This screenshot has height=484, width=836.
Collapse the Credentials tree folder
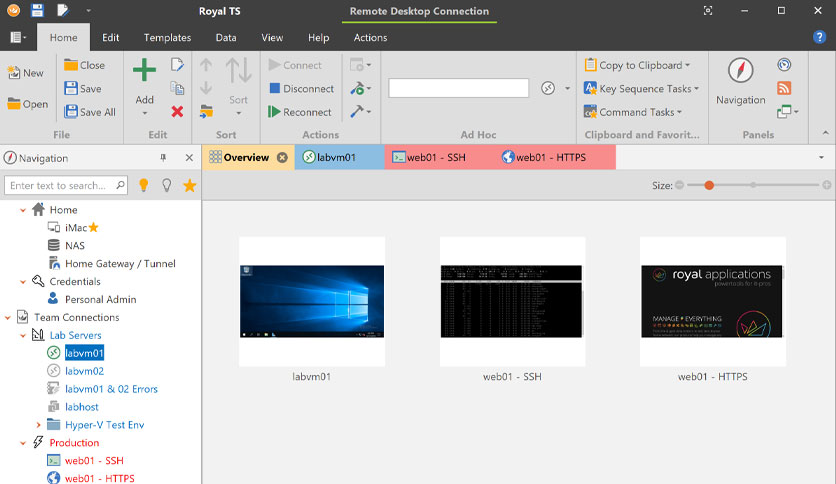tap(23, 281)
